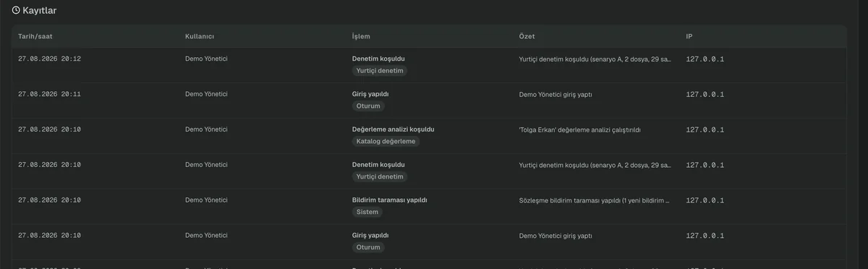Screen dimensions: 868x269
Task: Click the Yurtiçi denetim tag in 20:12 row
Action: click(380, 71)
